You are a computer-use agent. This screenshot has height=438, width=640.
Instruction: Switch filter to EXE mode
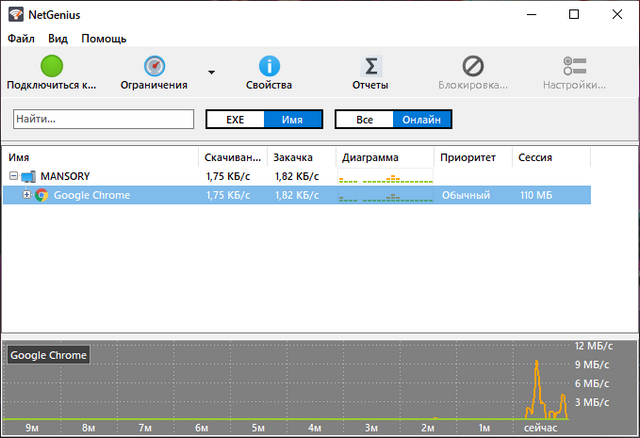tap(235, 119)
